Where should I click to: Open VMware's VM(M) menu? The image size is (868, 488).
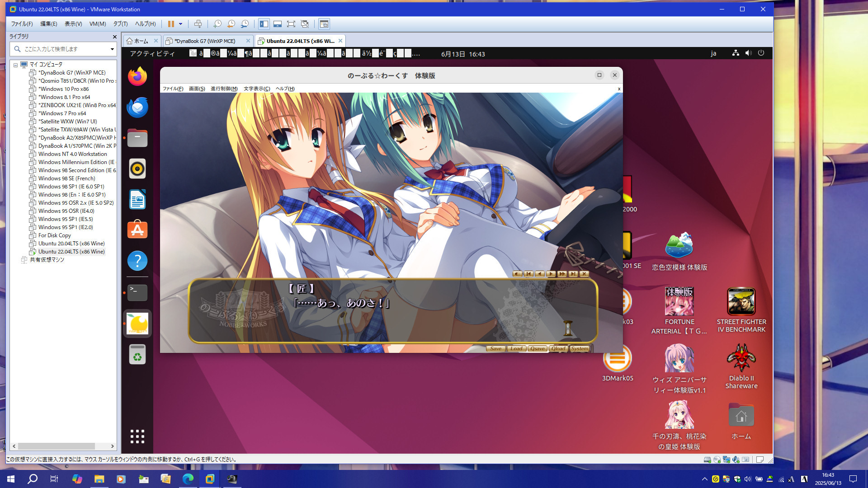[x=97, y=24]
